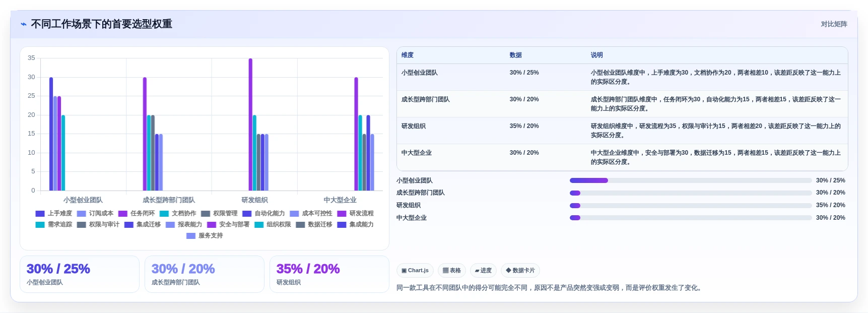Select the 安全与部署 legend item
868x313 pixels.
[x=228, y=225]
